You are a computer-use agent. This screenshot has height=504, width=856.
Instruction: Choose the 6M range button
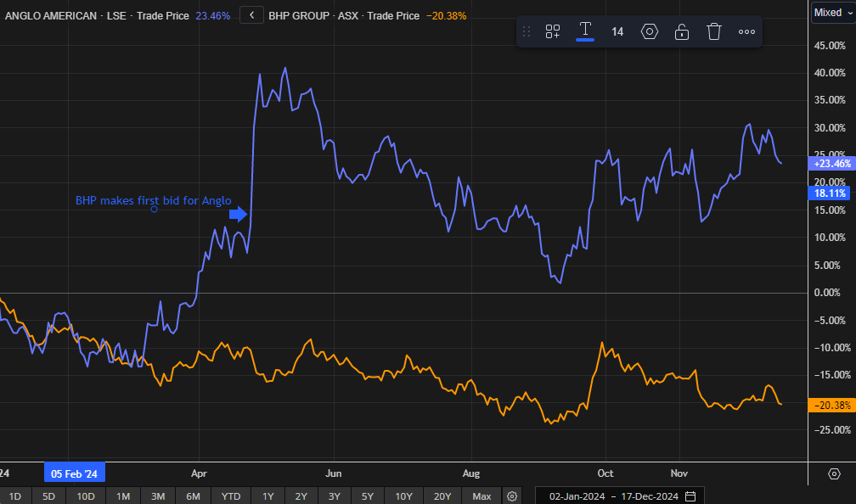coord(193,496)
